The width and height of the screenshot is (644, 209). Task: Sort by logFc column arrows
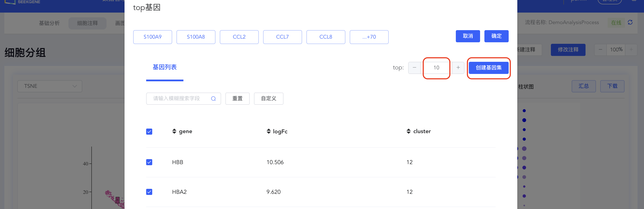pos(269,131)
